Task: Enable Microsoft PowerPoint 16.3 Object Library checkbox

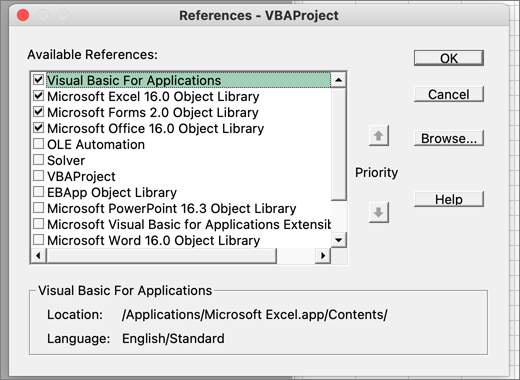Action: [x=39, y=208]
